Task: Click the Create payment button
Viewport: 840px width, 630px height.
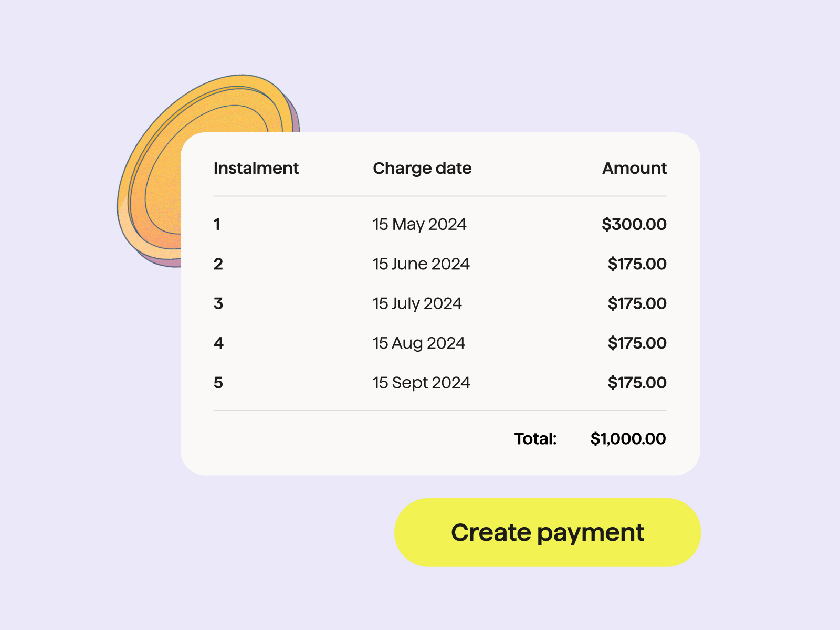Action: click(548, 532)
